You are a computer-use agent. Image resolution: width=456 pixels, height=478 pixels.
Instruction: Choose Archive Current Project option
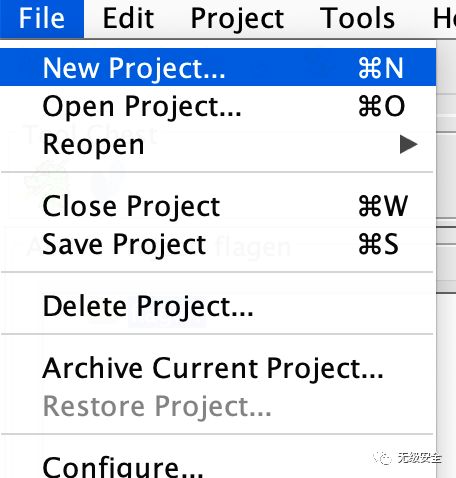point(218,368)
